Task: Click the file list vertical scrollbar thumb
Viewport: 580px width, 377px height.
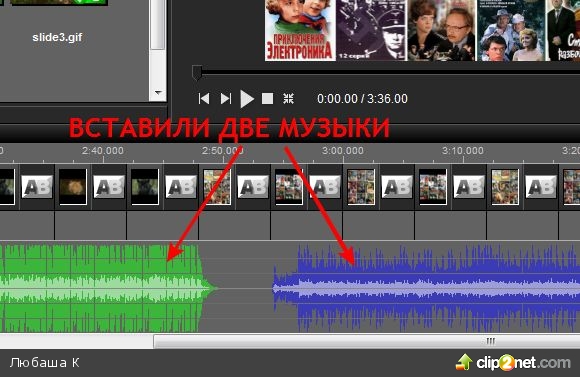Action: tap(158, 24)
